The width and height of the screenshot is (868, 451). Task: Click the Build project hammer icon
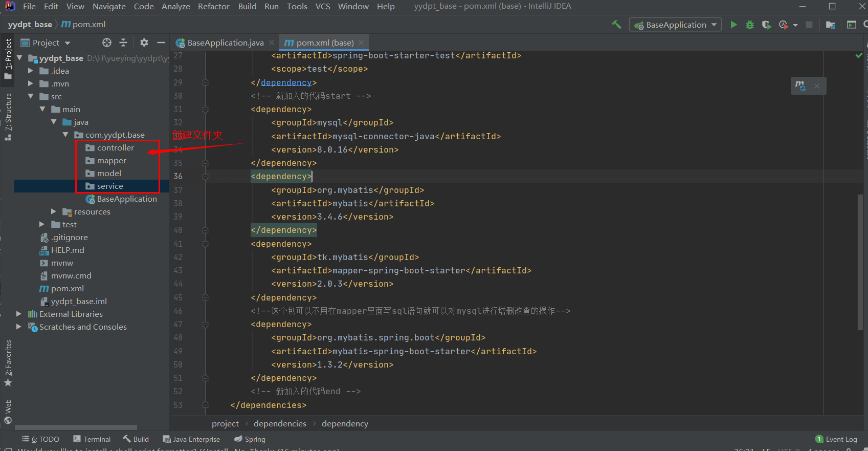616,25
